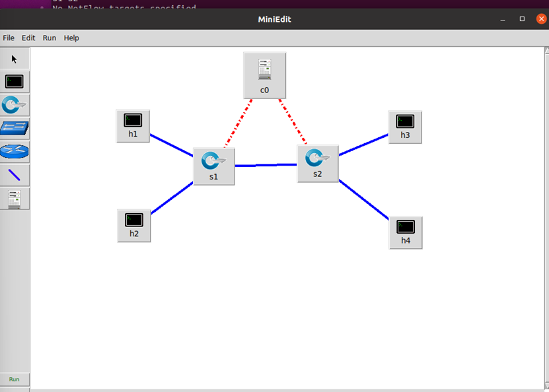Select the Legacy Router tool
Screen dimensions: 549x392
[15, 151]
